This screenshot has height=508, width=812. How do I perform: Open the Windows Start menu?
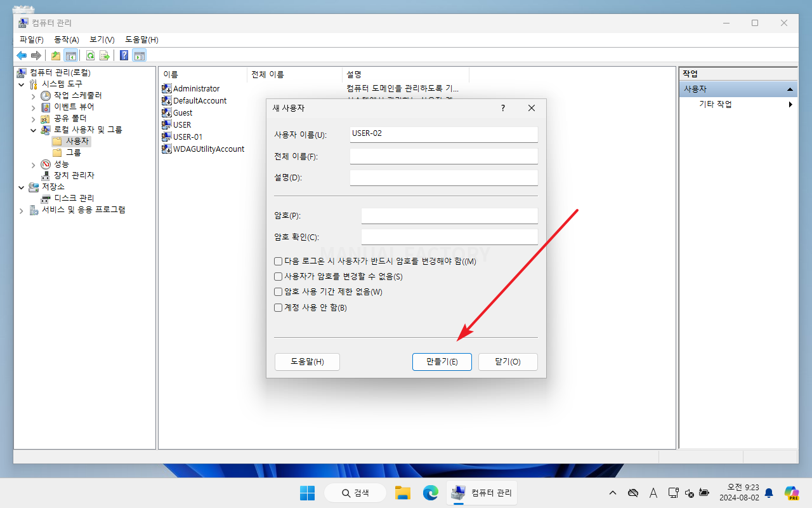tap(307, 493)
